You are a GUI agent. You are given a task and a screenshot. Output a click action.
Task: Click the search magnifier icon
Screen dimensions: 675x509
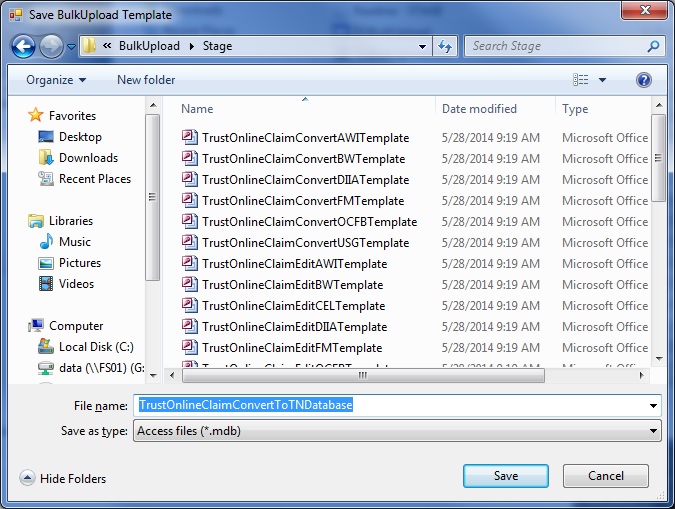pos(653,46)
